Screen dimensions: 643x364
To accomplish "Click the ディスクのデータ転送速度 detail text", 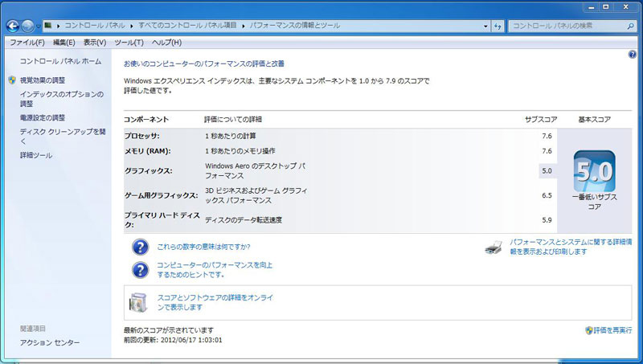I will click(244, 220).
